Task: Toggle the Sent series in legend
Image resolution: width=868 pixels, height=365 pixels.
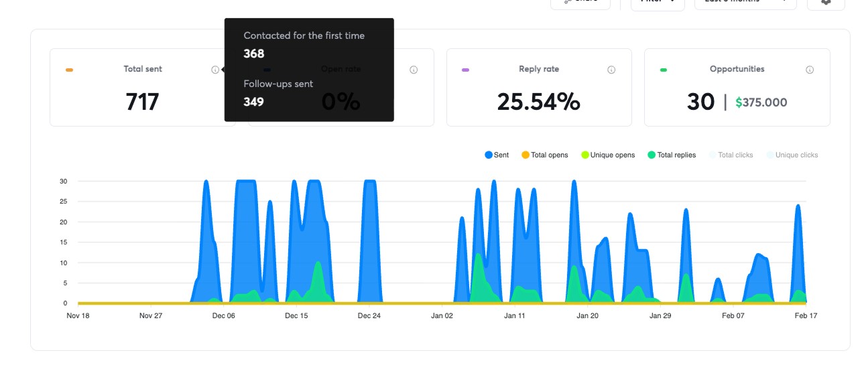Action: pyautogui.click(x=497, y=155)
